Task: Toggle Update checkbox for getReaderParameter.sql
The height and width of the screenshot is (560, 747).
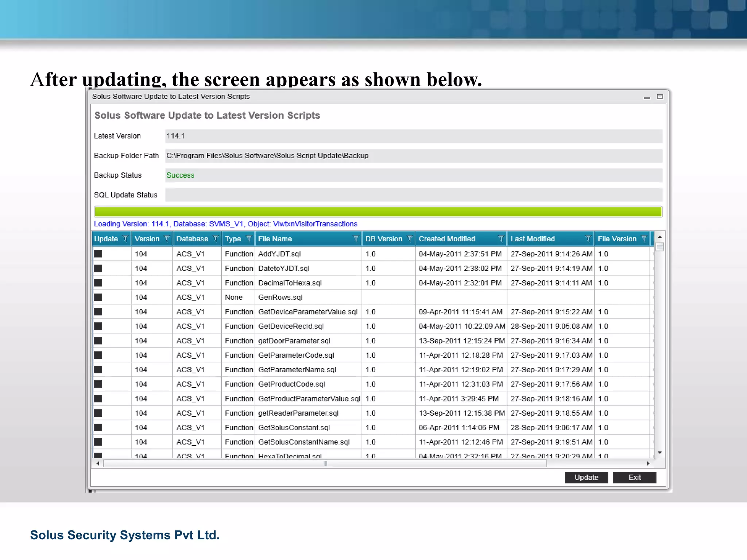Action: coord(98,413)
